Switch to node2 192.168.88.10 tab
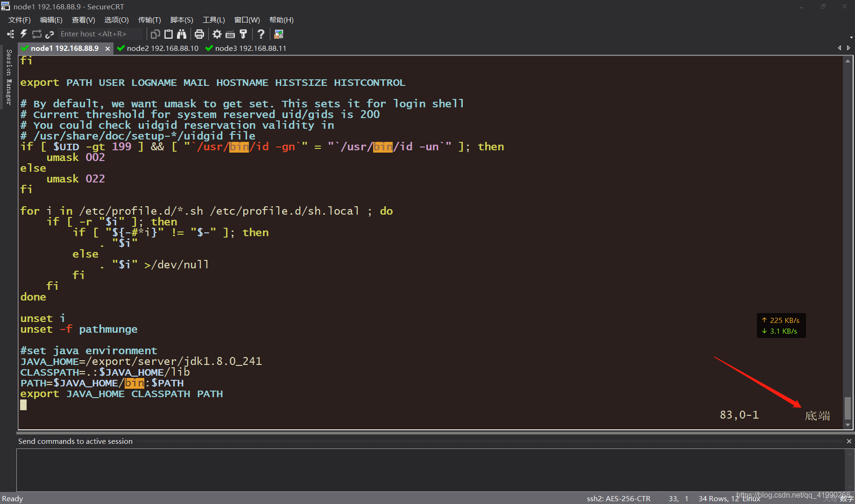855x504 pixels. (157, 49)
